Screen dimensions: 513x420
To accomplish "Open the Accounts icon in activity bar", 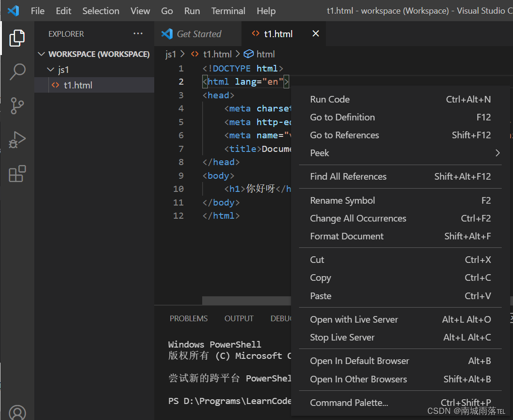I will pyautogui.click(x=17, y=413).
